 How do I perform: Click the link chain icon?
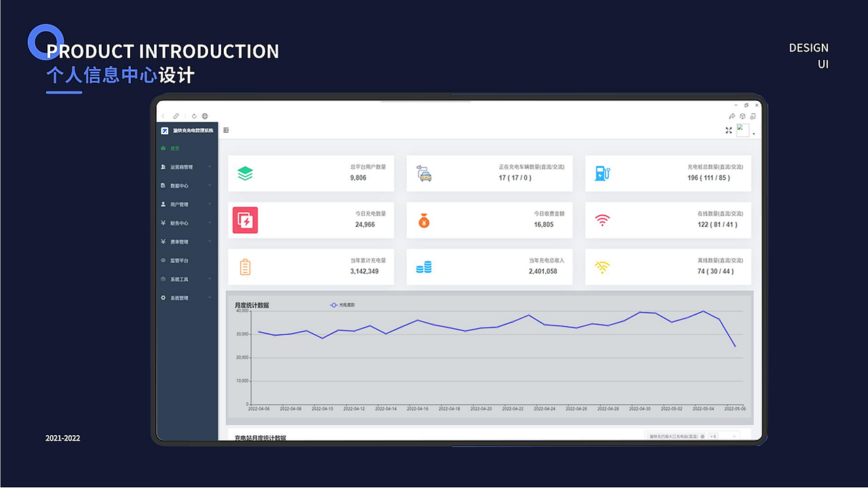click(176, 116)
